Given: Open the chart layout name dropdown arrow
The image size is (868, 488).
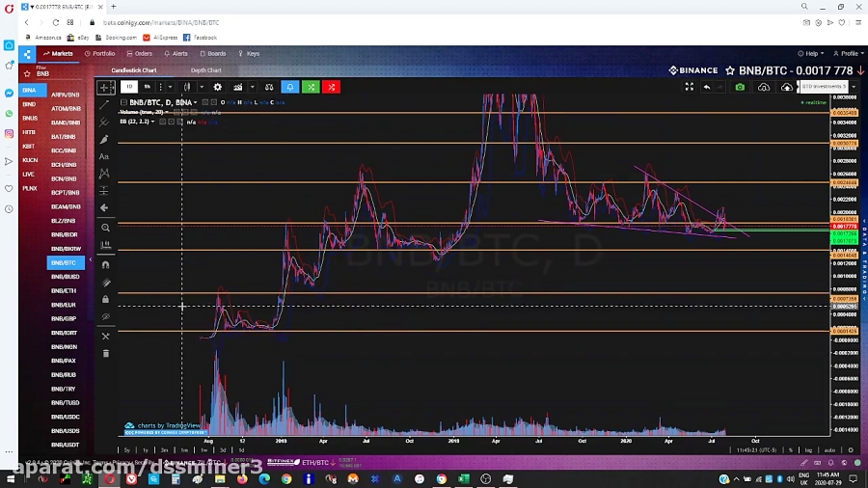Looking at the screenshot, I should (854, 87).
